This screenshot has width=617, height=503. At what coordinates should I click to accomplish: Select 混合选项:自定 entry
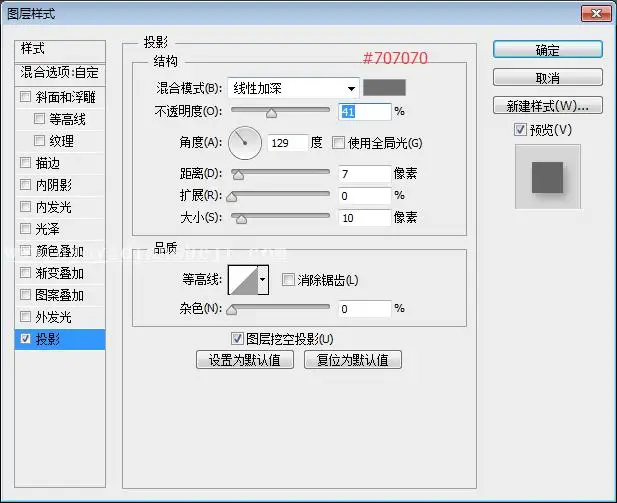pyautogui.click(x=60, y=73)
